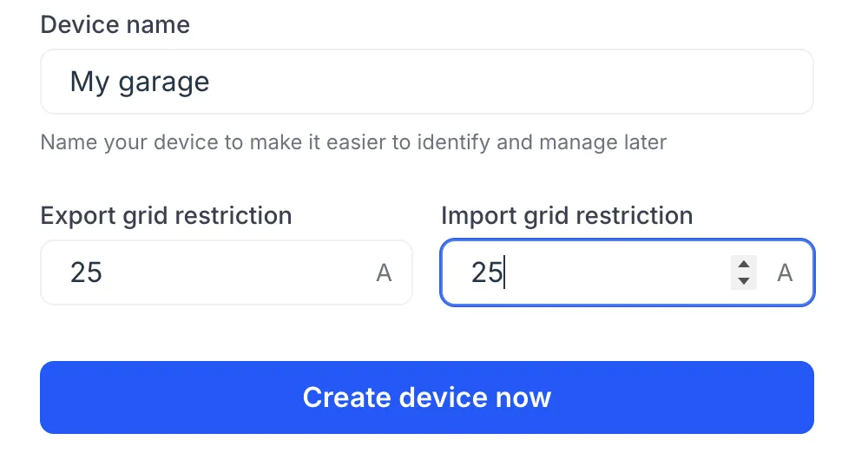This screenshot has height=453, width=868.
Task: Click the 25 value in Export field
Action: [86, 273]
